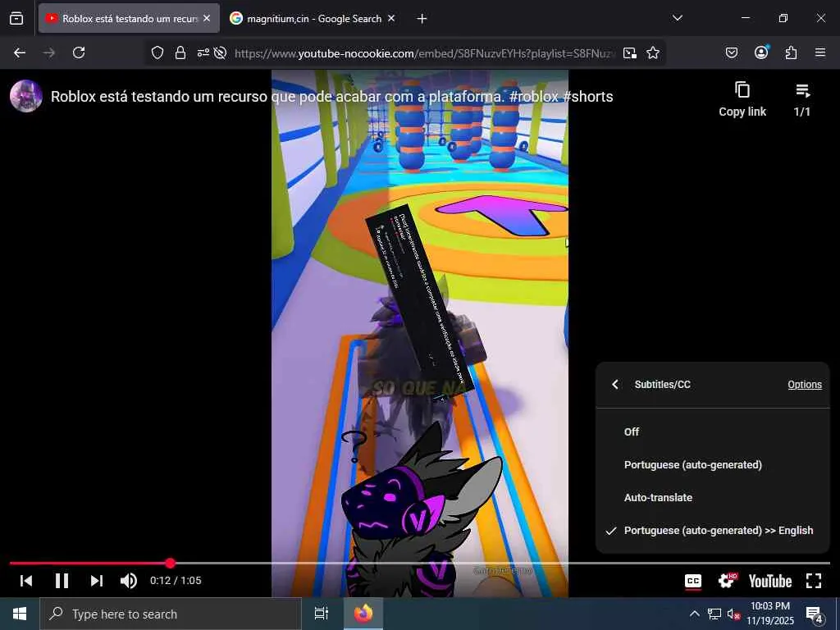Switch to the Roblox YouTube video tab
Image resolution: width=840 pixels, height=630 pixels.
(129, 18)
